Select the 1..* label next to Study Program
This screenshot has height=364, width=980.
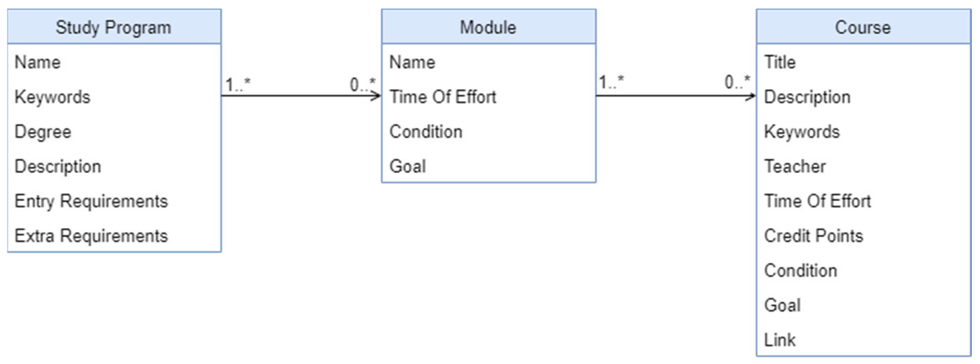tap(238, 84)
